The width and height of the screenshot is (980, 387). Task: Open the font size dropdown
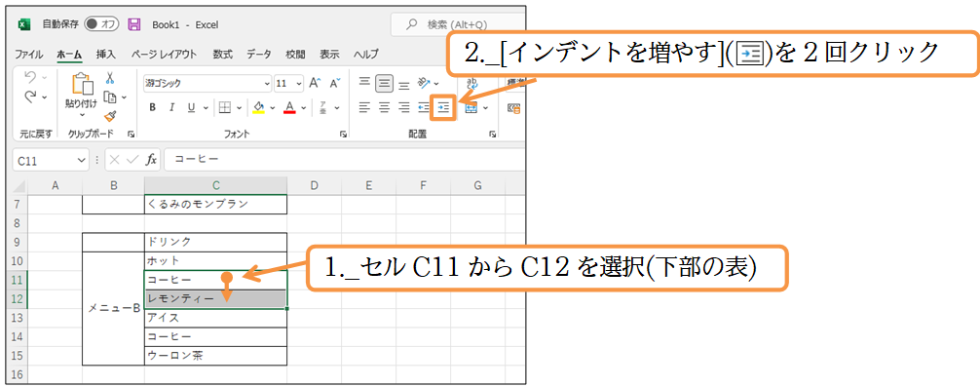tap(299, 83)
